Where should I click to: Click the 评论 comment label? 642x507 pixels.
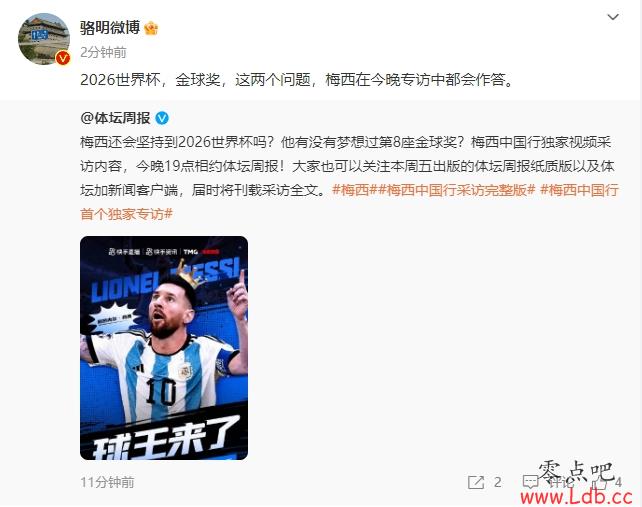point(559,482)
